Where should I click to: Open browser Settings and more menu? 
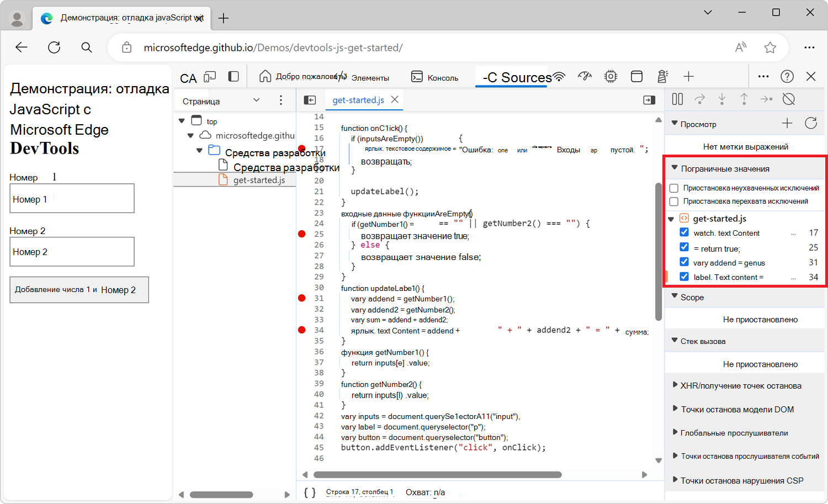tap(809, 47)
